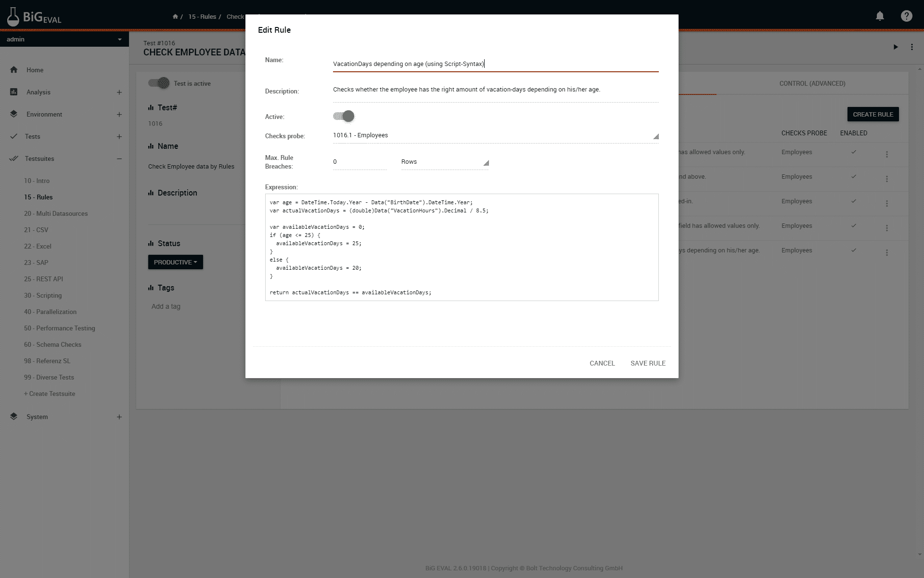
Task: Open the 10 - Intro testsuite
Action: pyautogui.click(x=37, y=181)
